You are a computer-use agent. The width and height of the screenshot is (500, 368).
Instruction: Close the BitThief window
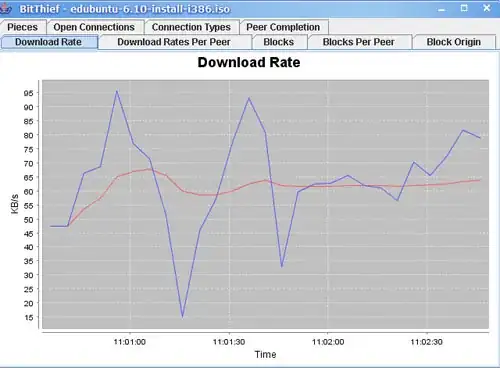487,8
